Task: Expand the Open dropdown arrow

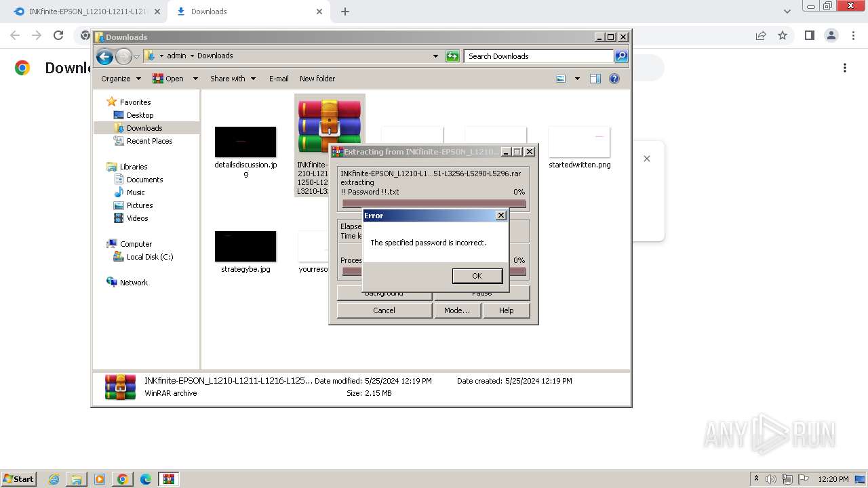Action: pos(195,79)
